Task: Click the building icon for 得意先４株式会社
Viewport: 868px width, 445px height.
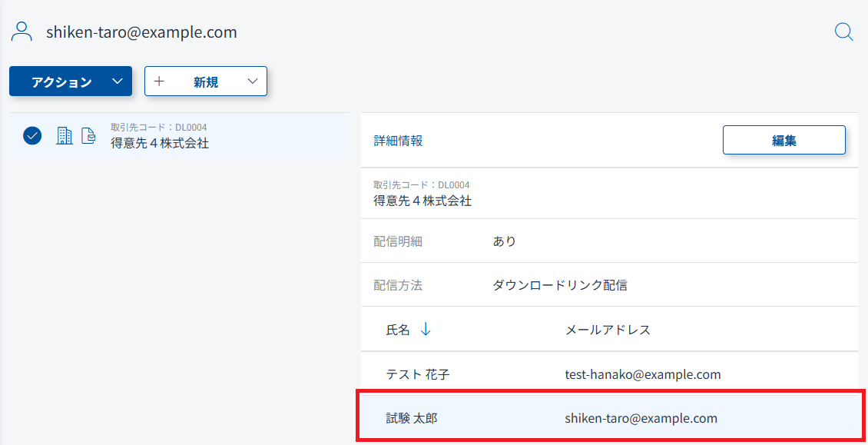Action: (x=65, y=136)
